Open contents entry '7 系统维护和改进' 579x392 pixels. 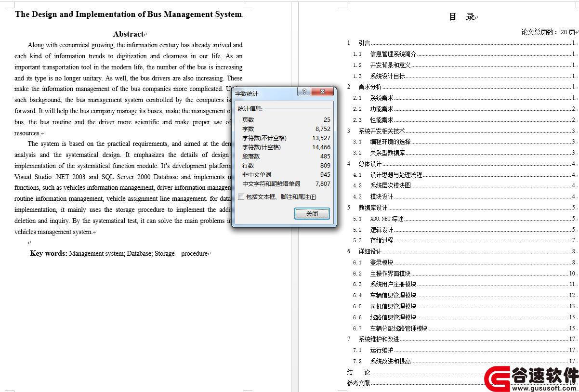[461, 339]
